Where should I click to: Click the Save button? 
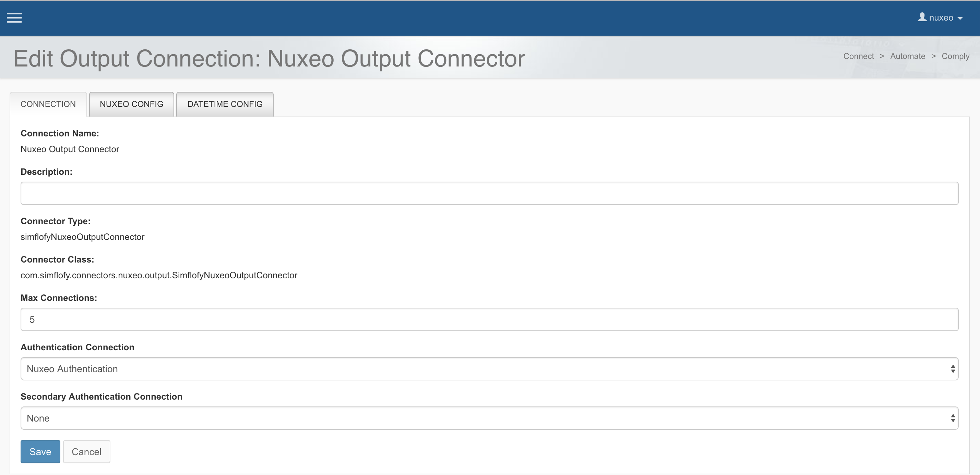[39, 451]
